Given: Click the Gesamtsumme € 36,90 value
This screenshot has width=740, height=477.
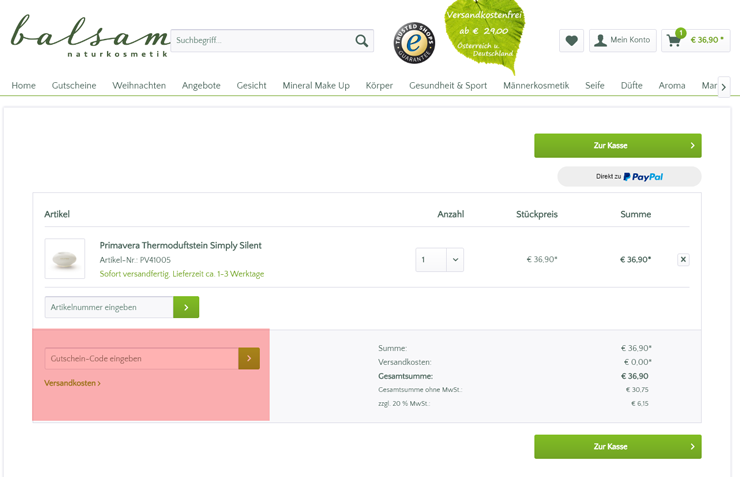Looking at the screenshot, I should (634, 376).
